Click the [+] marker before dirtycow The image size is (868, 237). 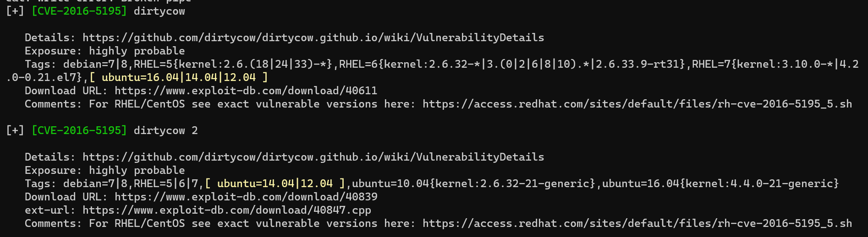(15, 11)
